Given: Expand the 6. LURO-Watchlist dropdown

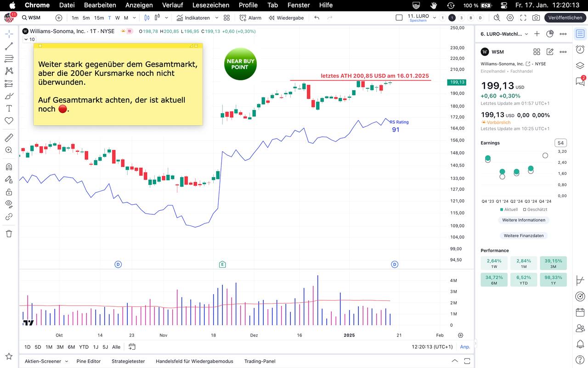Looking at the screenshot, I should click(x=526, y=34).
